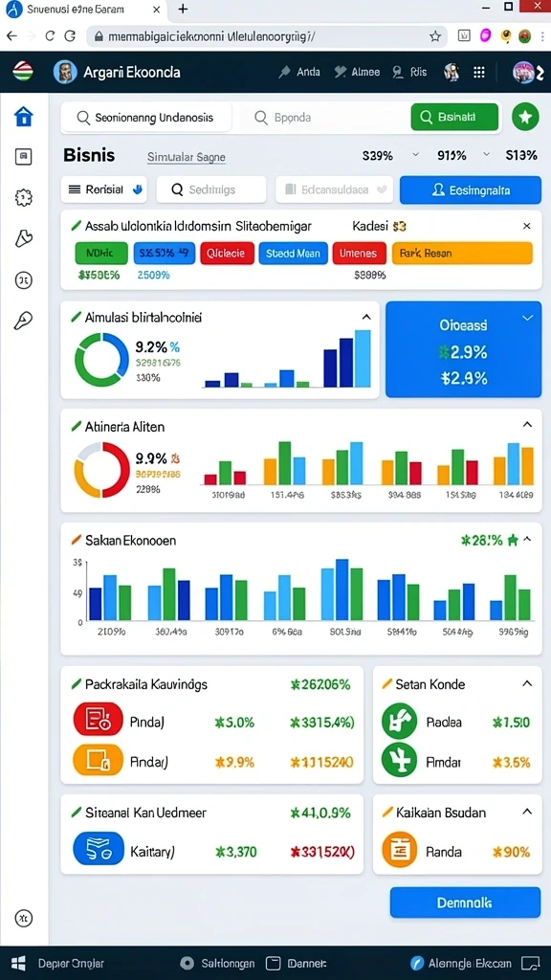This screenshot has height=980, width=551.
Task: Click the blue Dennnalk button
Action: 465,902
